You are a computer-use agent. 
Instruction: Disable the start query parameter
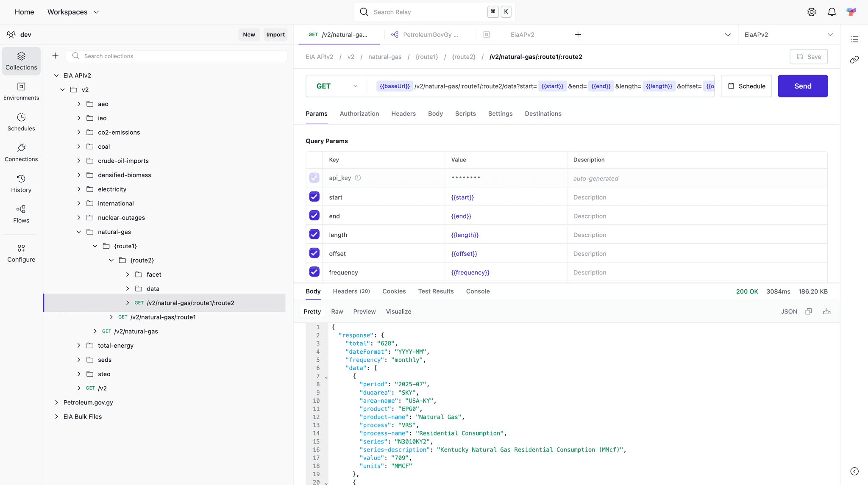(314, 197)
